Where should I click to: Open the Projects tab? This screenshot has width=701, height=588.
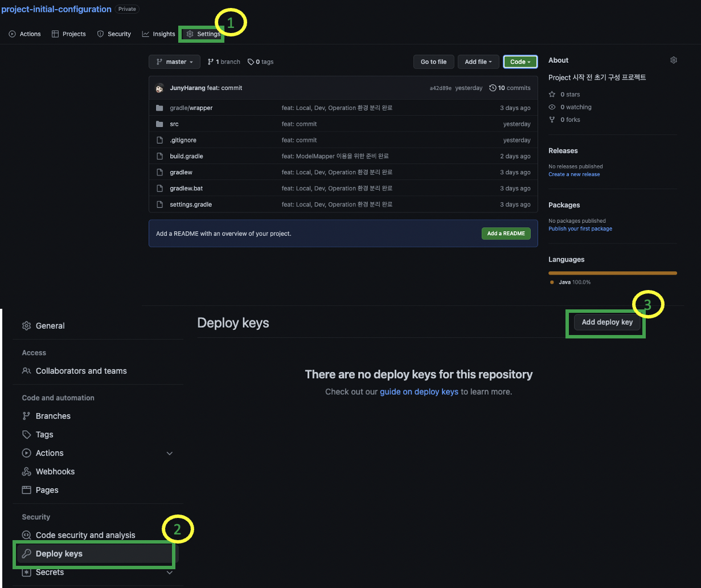[68, 34]
